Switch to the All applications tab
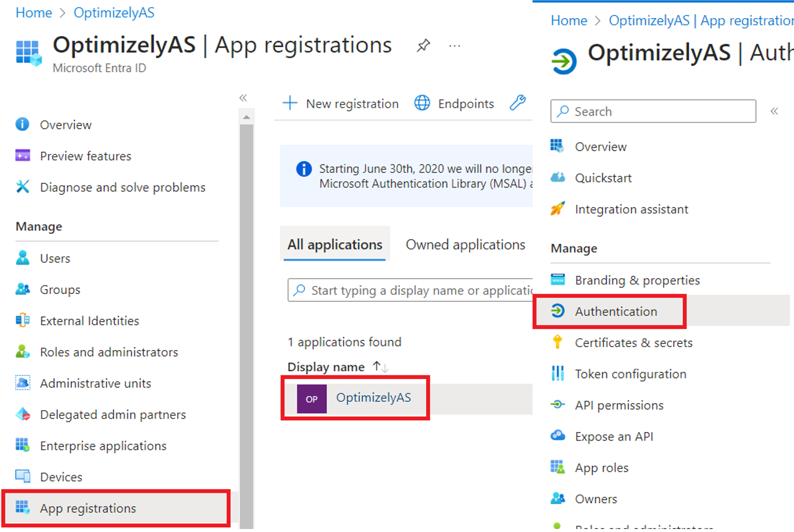The width and height of the screenshot is (794, 532). point(335,245)
